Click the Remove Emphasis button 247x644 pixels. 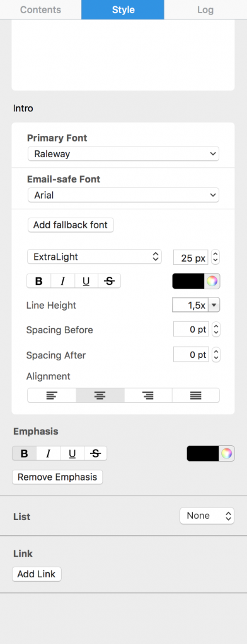click(x=57, y=477)
